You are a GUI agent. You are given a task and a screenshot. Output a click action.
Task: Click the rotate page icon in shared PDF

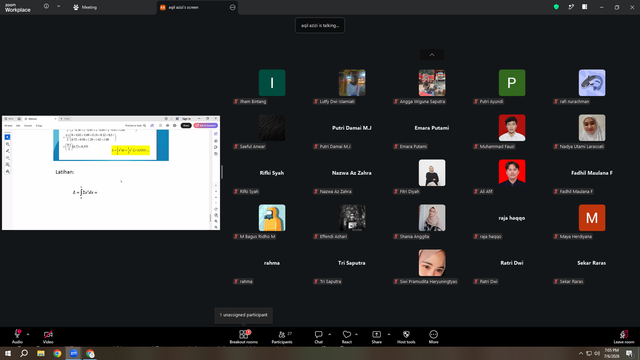tap(216, 209)
